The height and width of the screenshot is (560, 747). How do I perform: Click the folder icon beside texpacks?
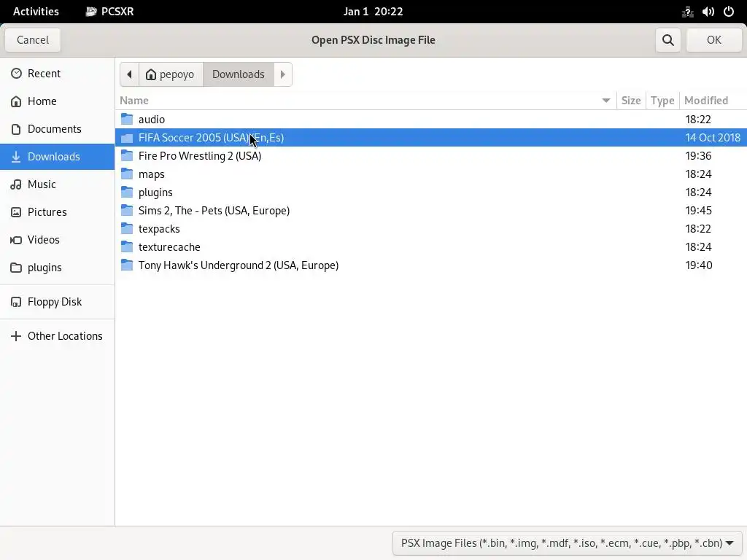click(127, 228)
